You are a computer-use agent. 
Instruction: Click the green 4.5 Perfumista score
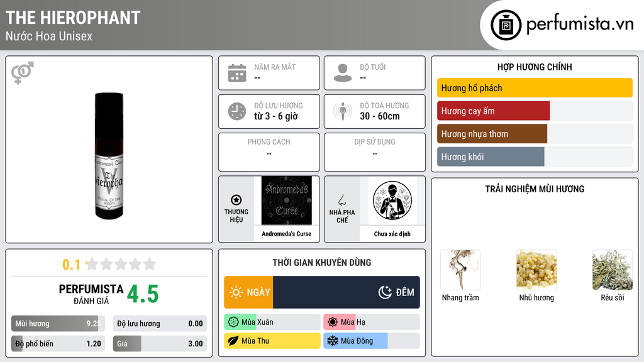point(143,294)
